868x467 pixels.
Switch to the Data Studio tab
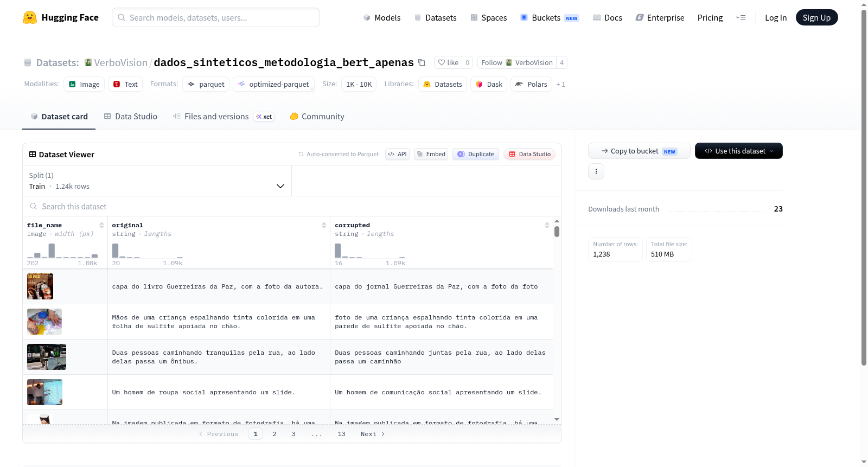click(x=130, y=116)
